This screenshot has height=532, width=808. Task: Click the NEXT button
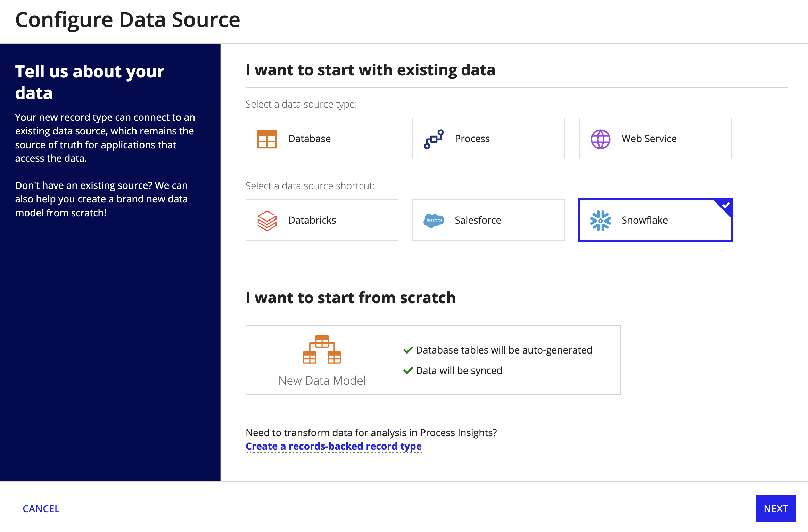(775, 508)
